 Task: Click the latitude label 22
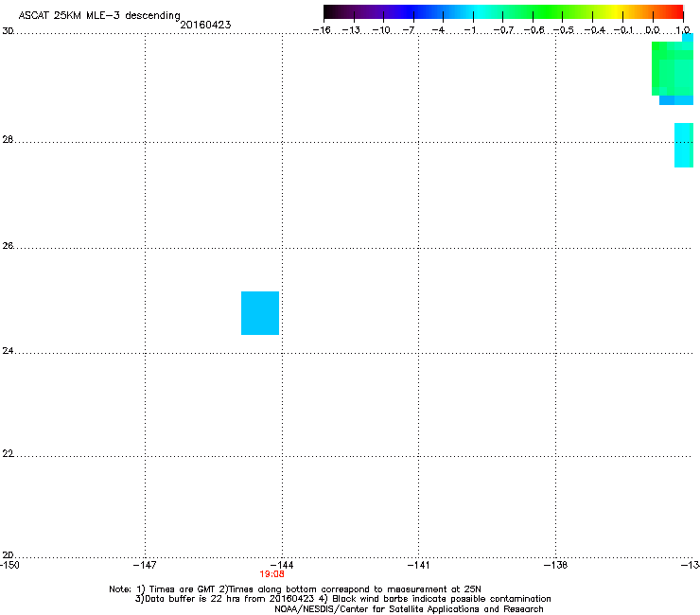click(x=8, y=454)
